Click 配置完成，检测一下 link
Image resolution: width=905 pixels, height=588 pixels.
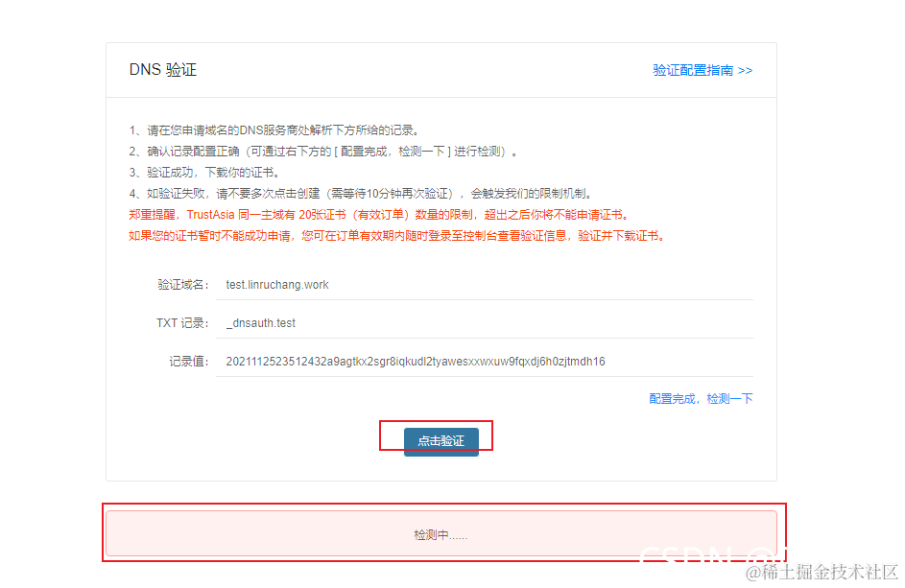tap(701, 399)
